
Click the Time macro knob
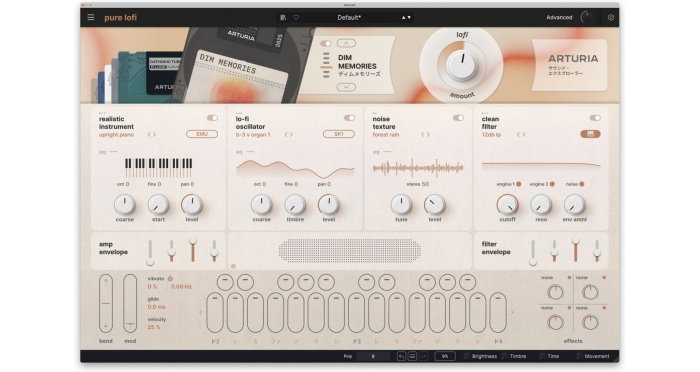point(542,356)
